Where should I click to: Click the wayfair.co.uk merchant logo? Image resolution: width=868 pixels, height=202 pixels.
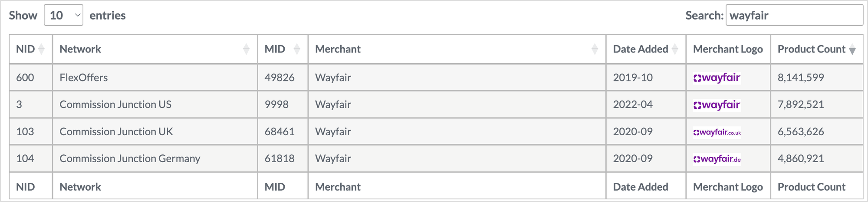click(x=717, y=132)
